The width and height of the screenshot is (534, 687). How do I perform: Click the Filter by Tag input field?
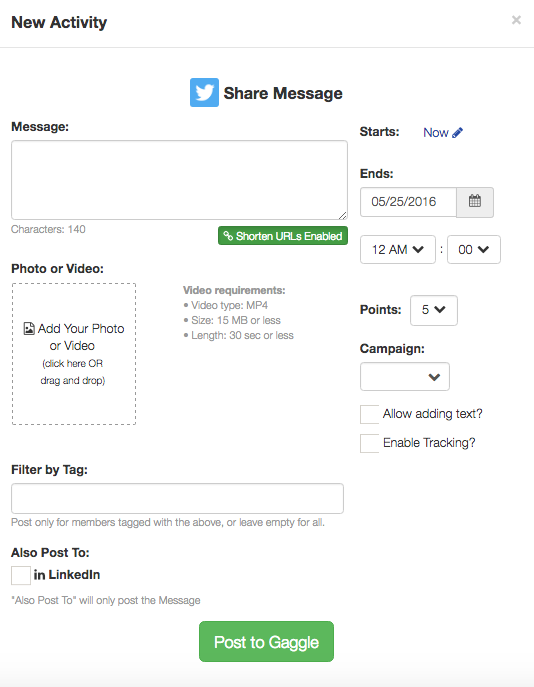tap(177, 499)
